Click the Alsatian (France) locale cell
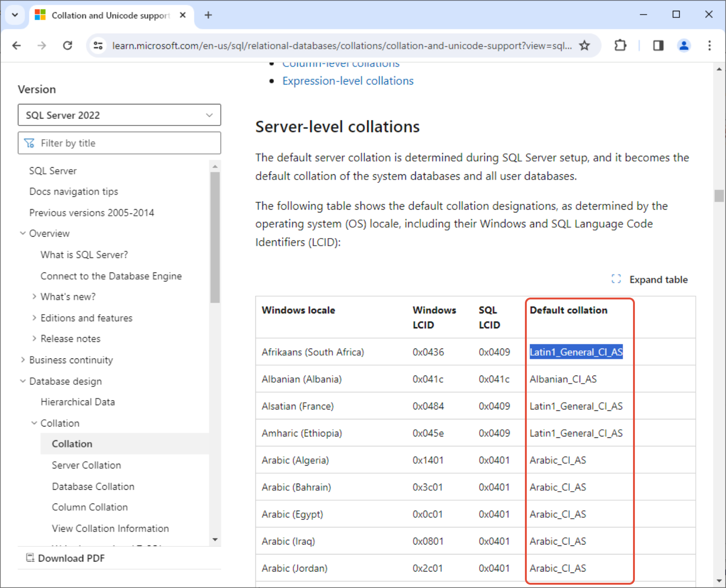 pos(297,406)
